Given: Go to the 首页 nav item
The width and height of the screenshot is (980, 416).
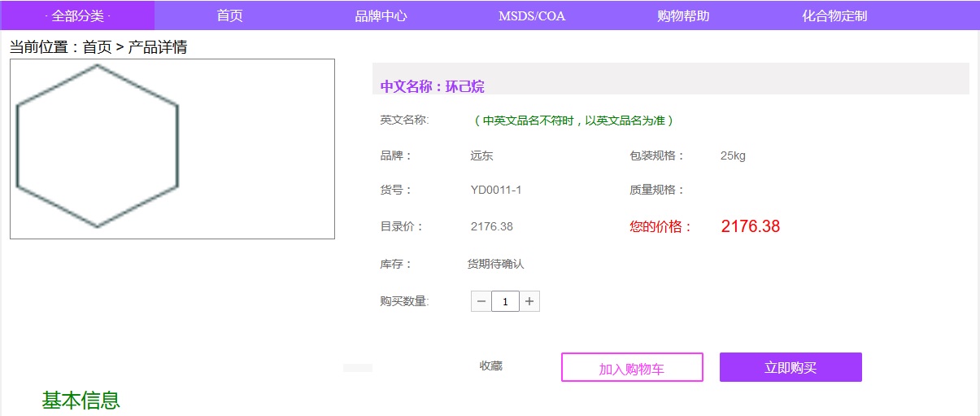Looking at the screenshot, I should [229, 16].
